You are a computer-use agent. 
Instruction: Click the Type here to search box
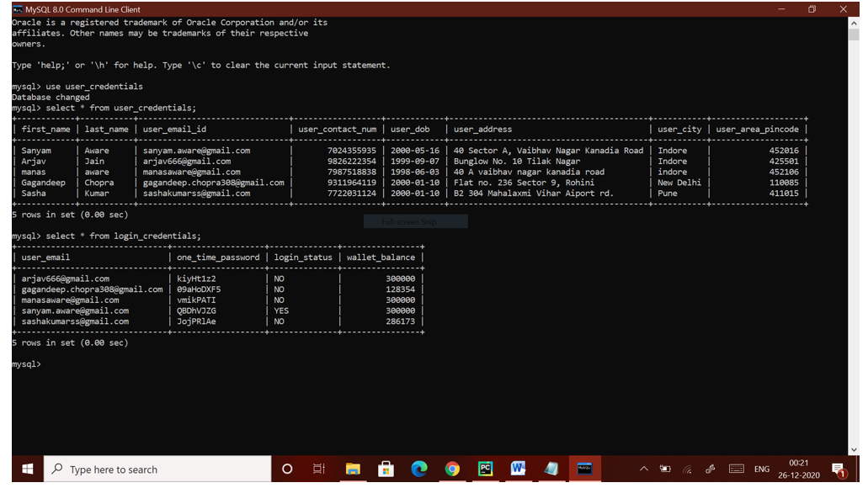[157, 469]
